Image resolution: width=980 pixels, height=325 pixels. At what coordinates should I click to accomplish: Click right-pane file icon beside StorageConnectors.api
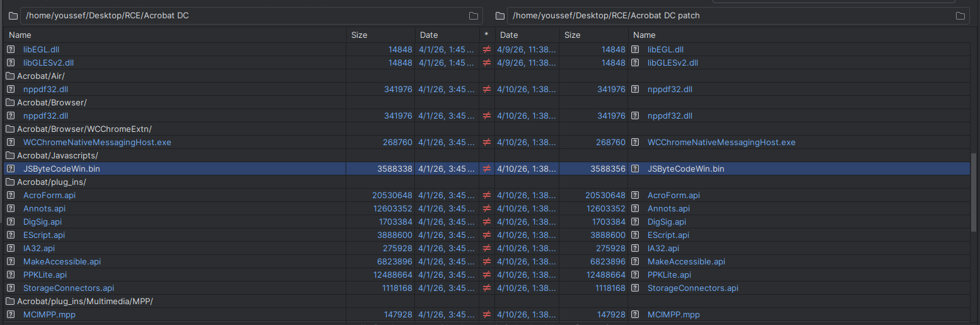click(x=635, y=288)
